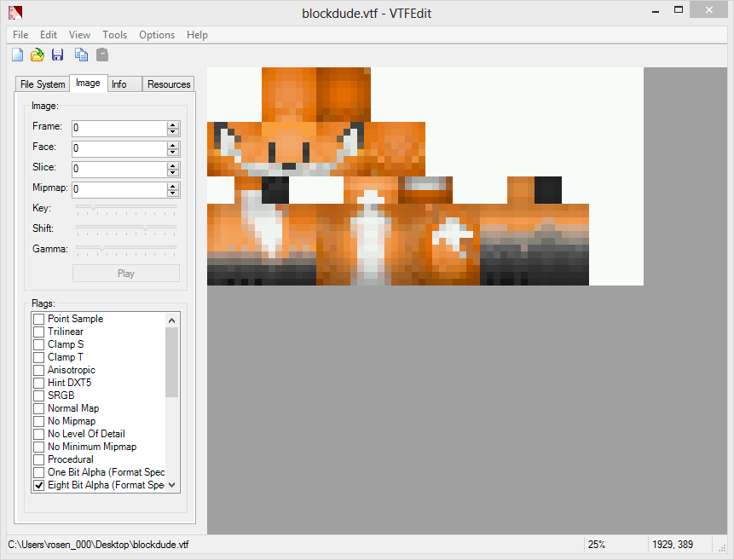
Task: Decrease the Mipmap value with down arrow
Action: [173, 193]
